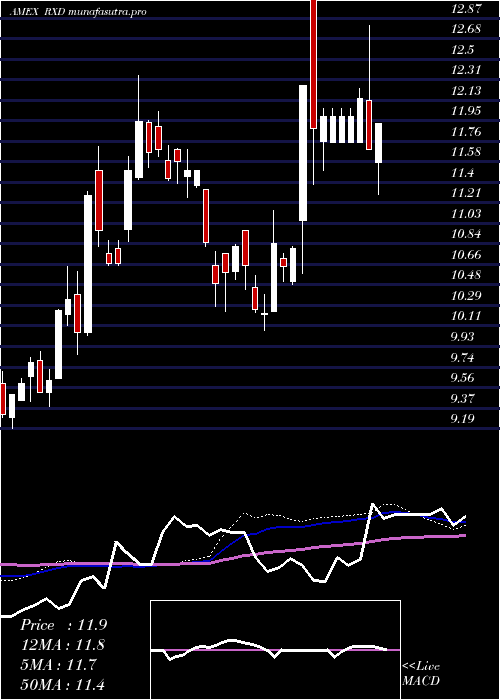This screenshot has width=500, height=700.
Task: Click the 9.74 price axis label
Action: [x=464, y=358]
